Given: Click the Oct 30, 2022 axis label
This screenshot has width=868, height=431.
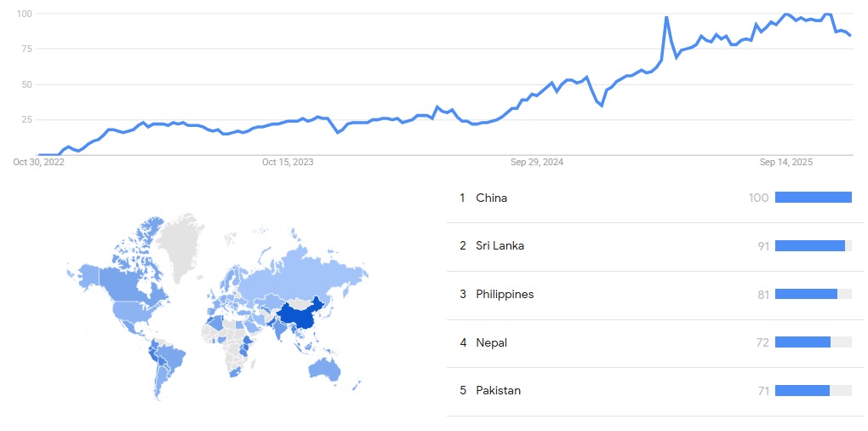Looking at the screenshot, I should pyautogui.click(x=38, y=162).
